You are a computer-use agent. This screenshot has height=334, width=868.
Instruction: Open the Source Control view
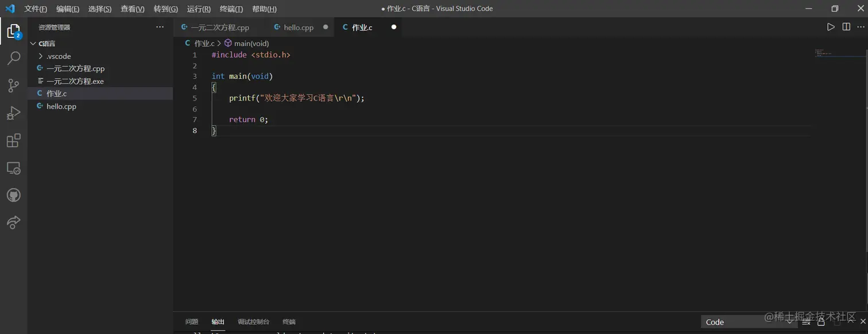13,86
